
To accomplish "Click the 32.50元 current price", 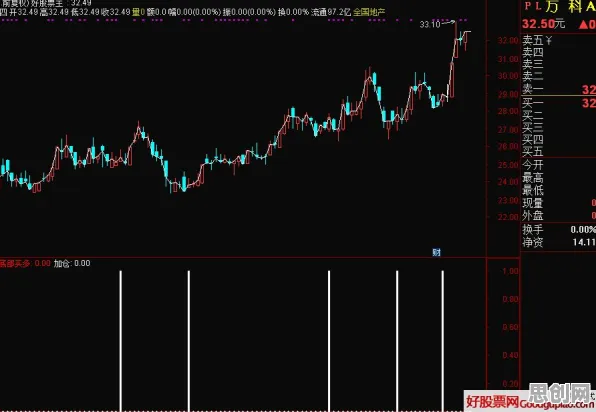I will coord(543,24).
